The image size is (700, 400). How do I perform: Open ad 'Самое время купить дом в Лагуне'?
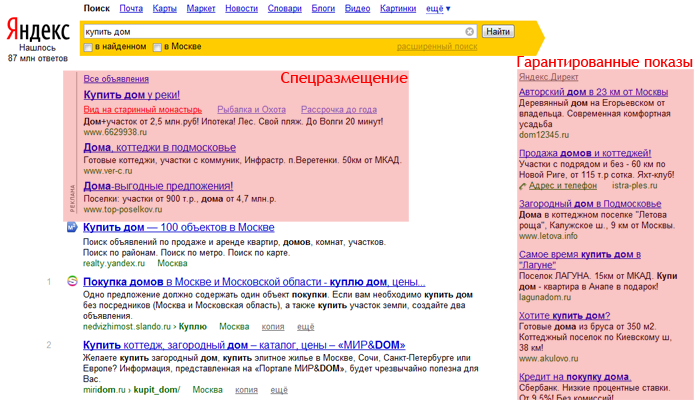580,260
